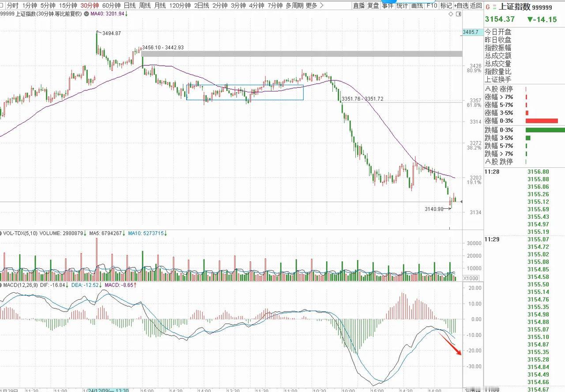Screen dimensions: 565x392
Task: Click the DIF: -16.84 MACD readout
Action: coord(54,285)
